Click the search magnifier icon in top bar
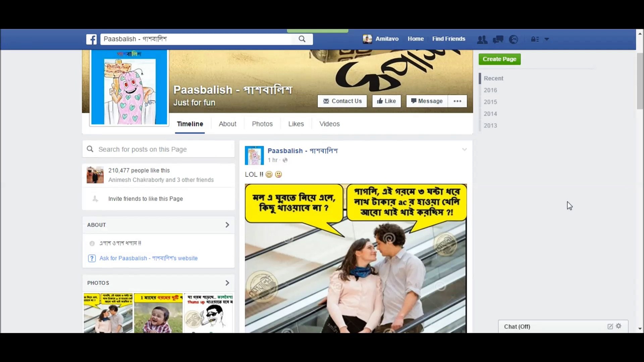The height and width of the screenshot is (362, 644). click(x=302, y=39)
